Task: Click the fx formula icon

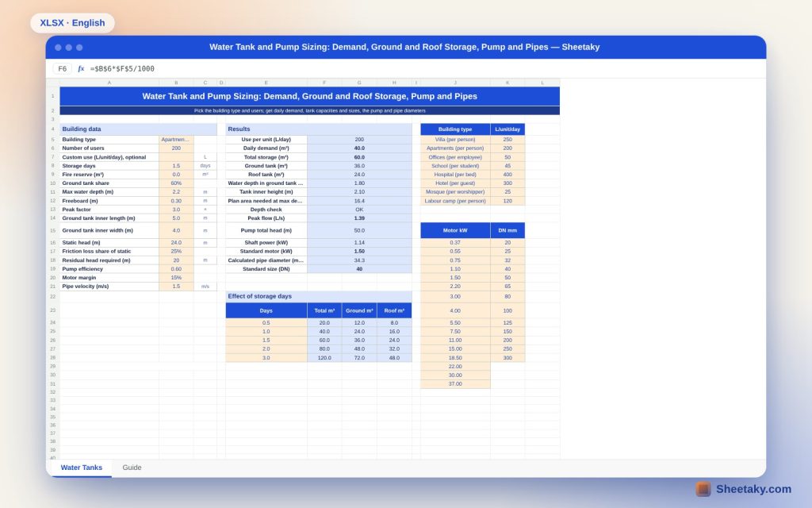Action: [81, 68]
